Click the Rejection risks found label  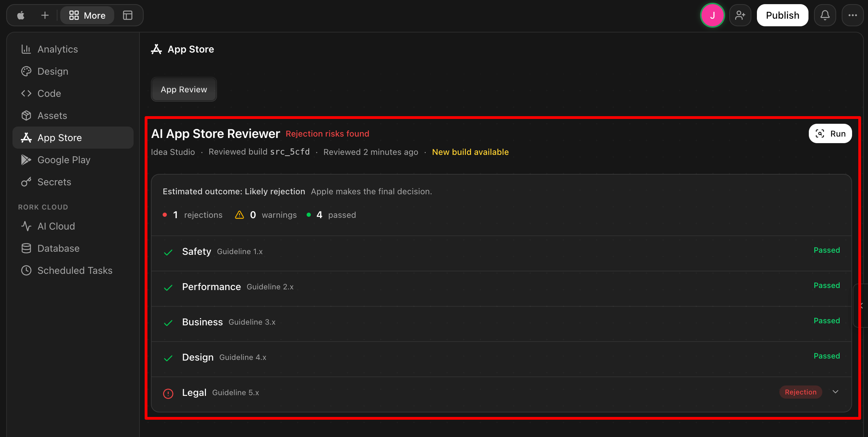pyautogui.click(x=327, y=134)
